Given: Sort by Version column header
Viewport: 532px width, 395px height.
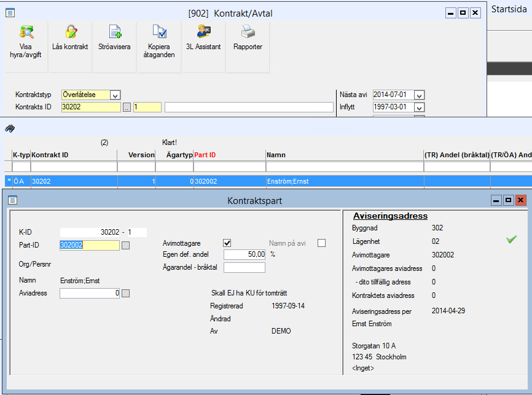Looking at the screenshot, I should click(136, 155).
